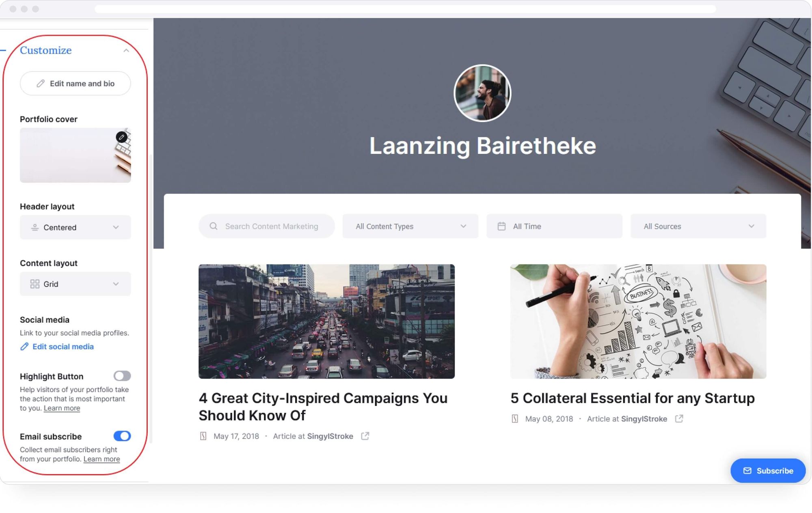Open external link icon for the city campaigns article
Viewport: 812px width, 513px height.
click(x=365, y=436)
